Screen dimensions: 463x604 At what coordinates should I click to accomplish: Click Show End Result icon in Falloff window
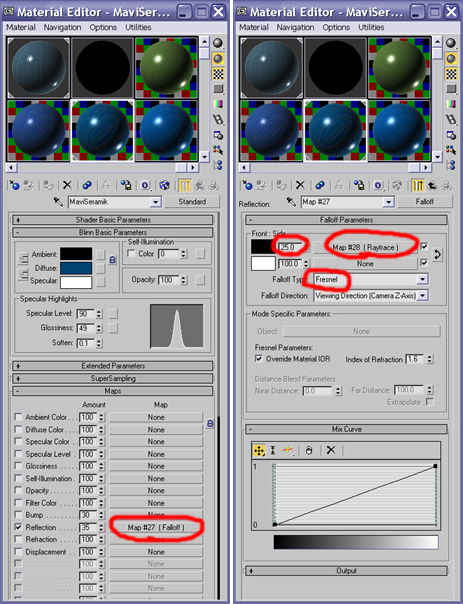click(x=418, y=185)
